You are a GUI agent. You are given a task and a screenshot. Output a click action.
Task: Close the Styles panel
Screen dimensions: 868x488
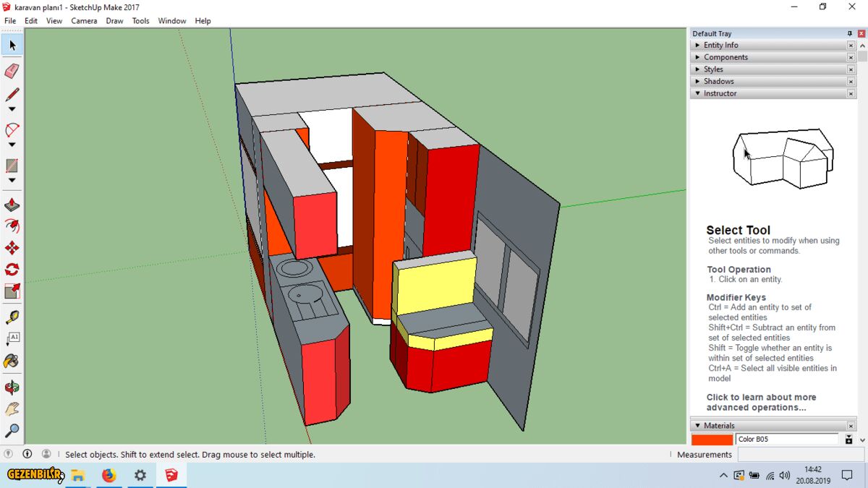[x=851, y=69]
